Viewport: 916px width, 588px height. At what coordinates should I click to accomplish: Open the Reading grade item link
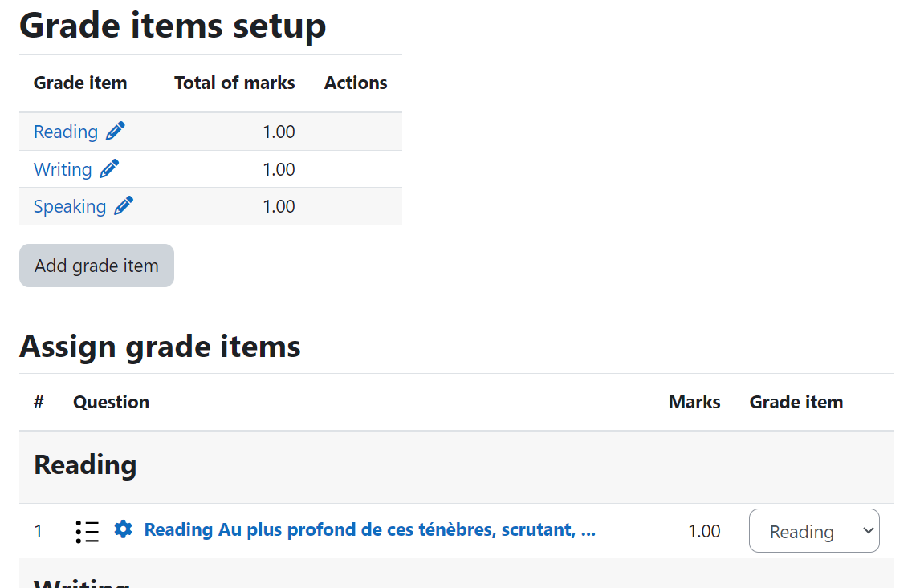[66, 132]
